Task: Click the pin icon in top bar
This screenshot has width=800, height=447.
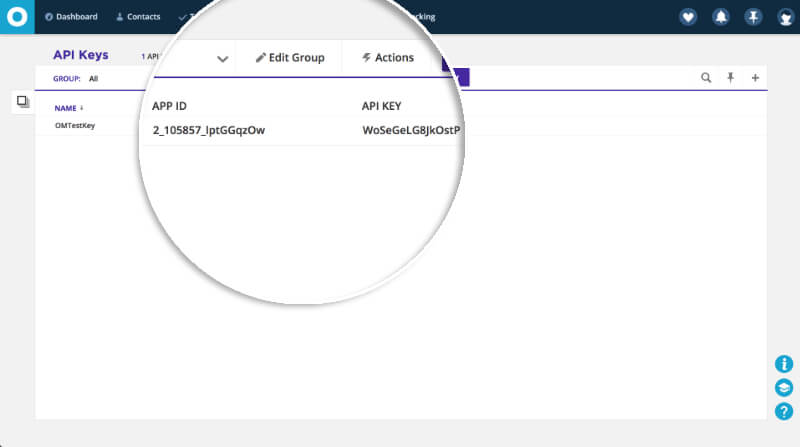Action: coord(753,17)
